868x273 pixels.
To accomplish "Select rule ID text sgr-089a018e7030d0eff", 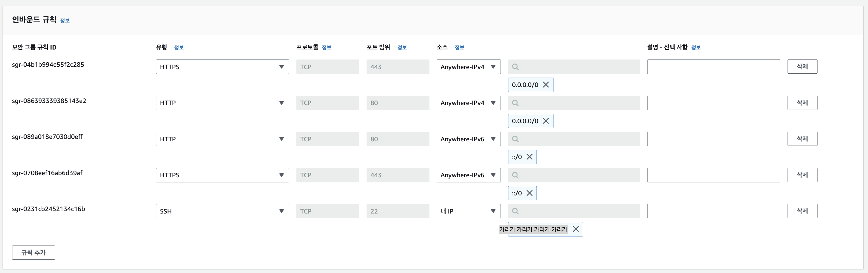I will click(x=47, y=137).
